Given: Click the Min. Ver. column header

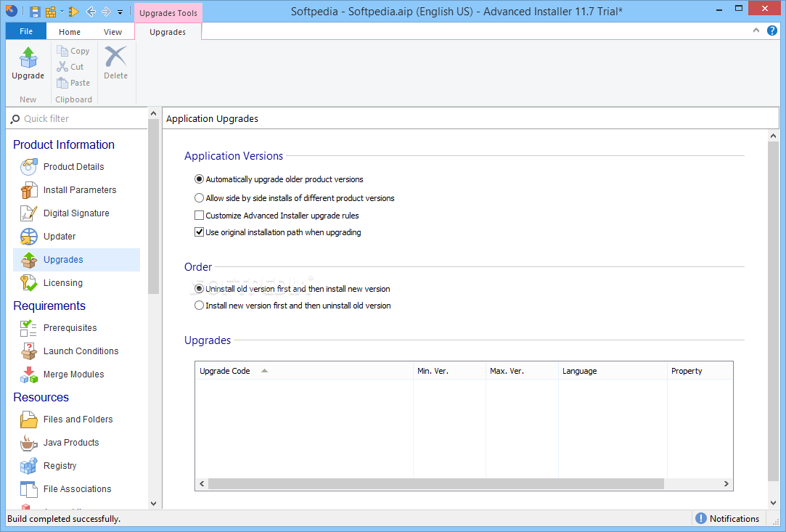Looking at the screenshot, I should [449, 371].
